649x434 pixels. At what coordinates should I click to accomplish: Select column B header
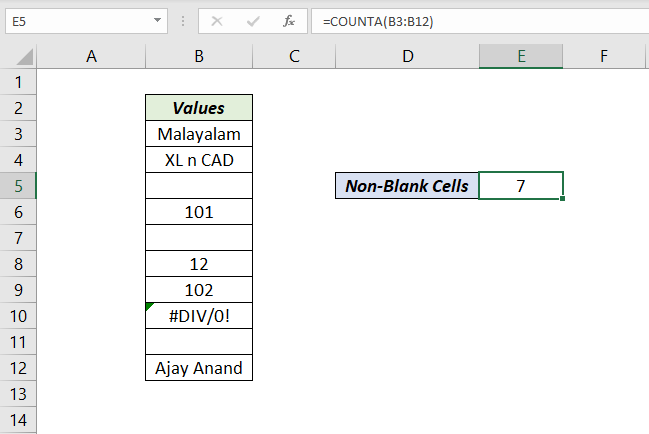coord(199,57)
